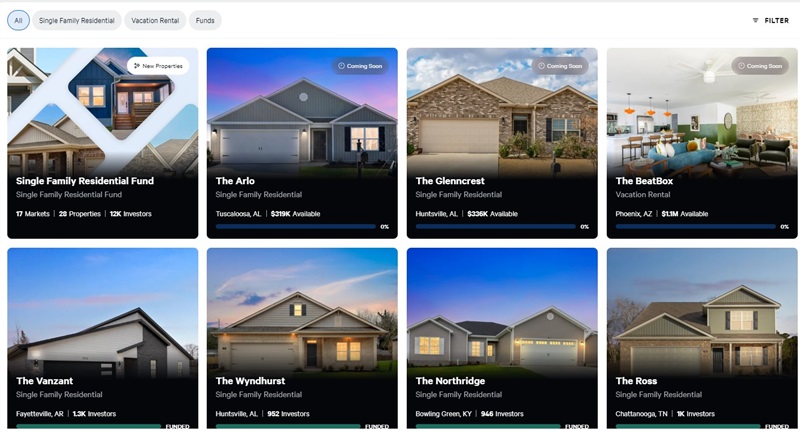Open The Arlo property title

coord(235,181)
